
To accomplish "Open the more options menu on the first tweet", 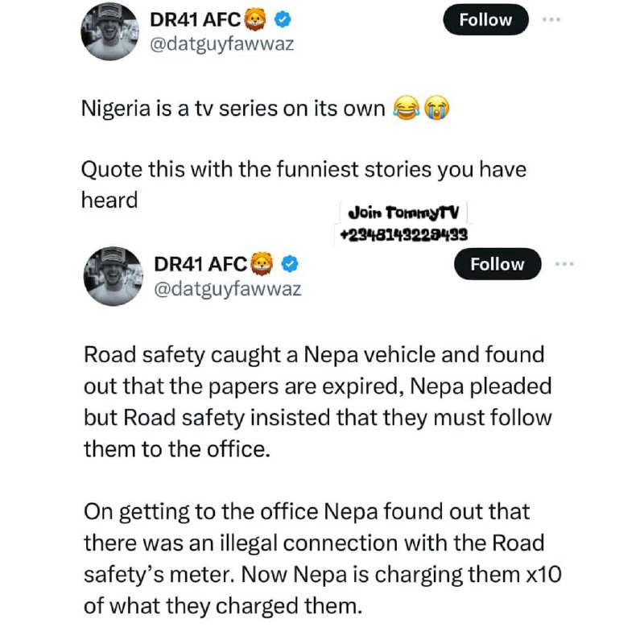I will click(x=551, y=19).
